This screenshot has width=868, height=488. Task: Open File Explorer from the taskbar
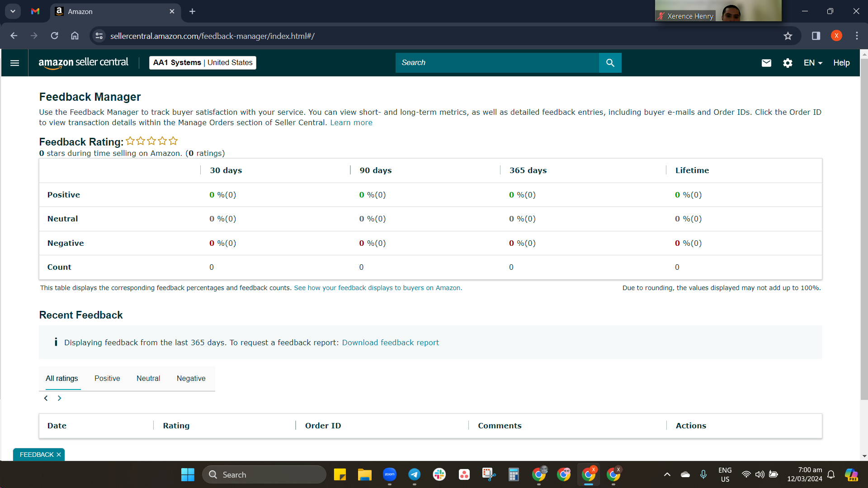pos(365,474)
